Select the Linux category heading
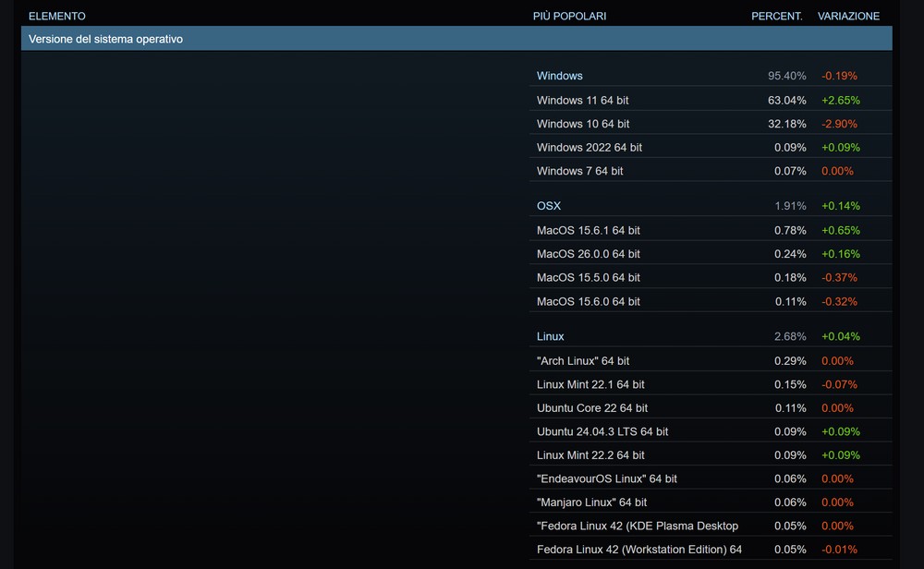The width and height of the screenshot is (924, 569). pos(550,336)
